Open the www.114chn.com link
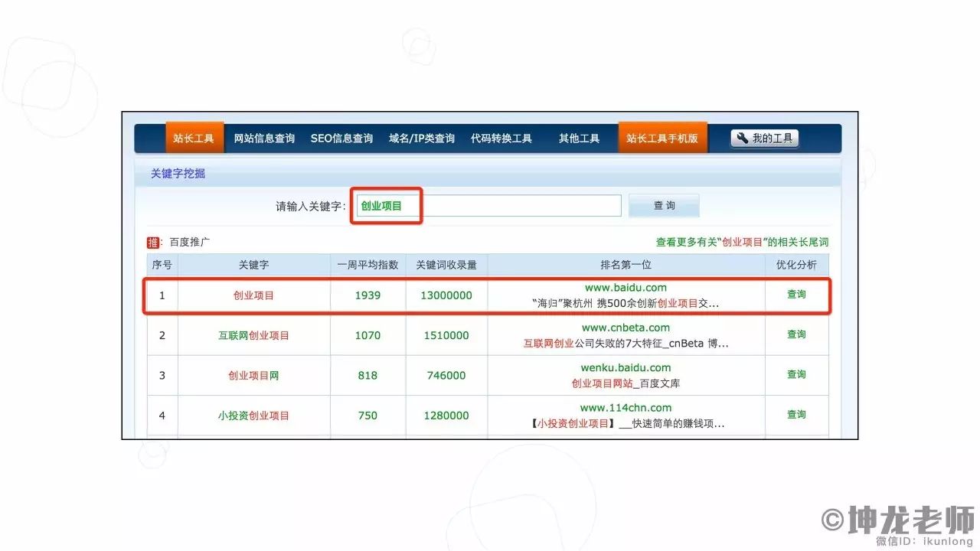Viewport: 980px width, 551px height. point(626,408)
